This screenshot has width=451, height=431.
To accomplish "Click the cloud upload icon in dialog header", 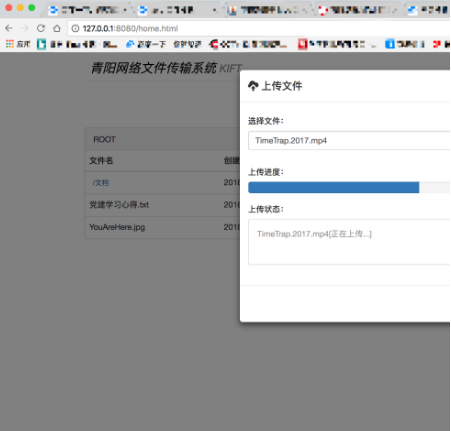I will (253, 86).
